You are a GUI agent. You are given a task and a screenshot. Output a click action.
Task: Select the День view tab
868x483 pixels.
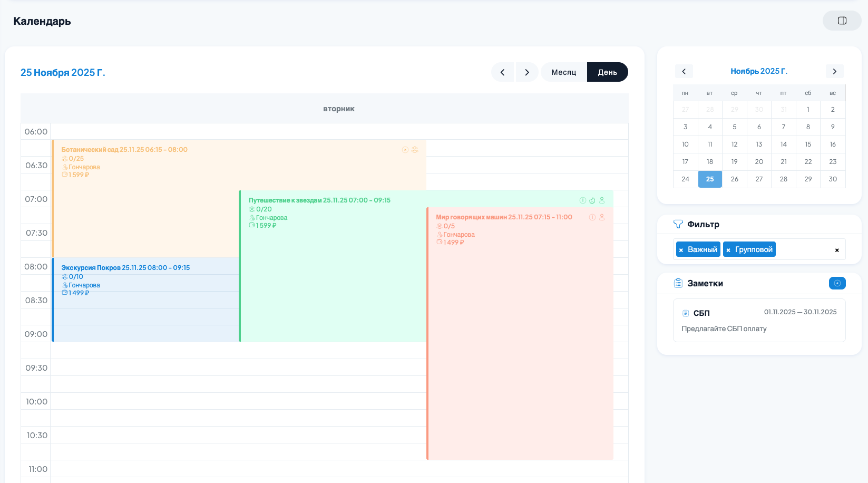tap(607, 72)
